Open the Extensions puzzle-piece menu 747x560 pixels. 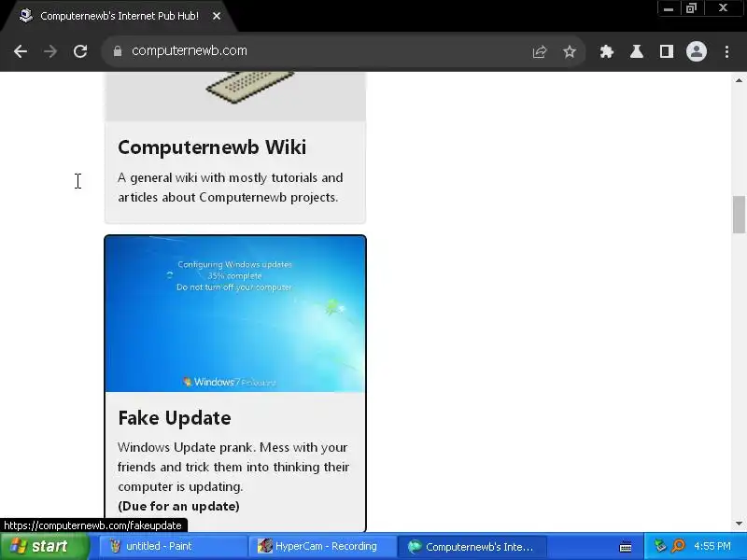point(606,51)
